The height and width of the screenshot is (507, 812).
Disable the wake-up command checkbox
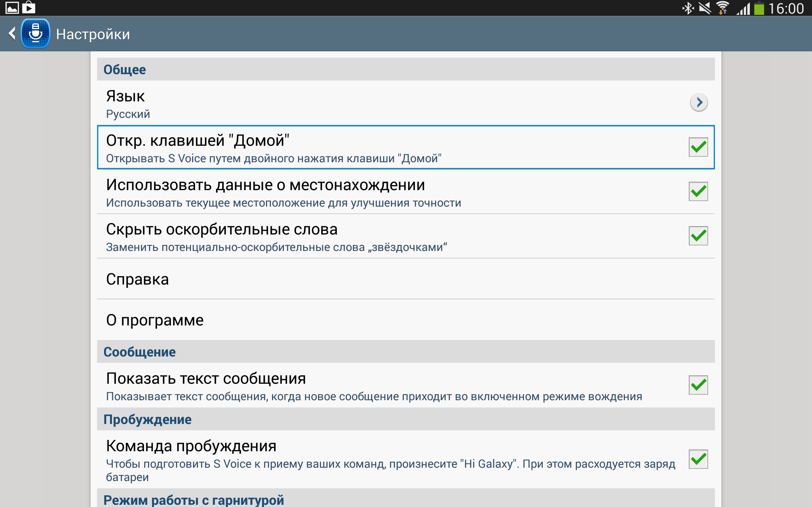(698, 459)
